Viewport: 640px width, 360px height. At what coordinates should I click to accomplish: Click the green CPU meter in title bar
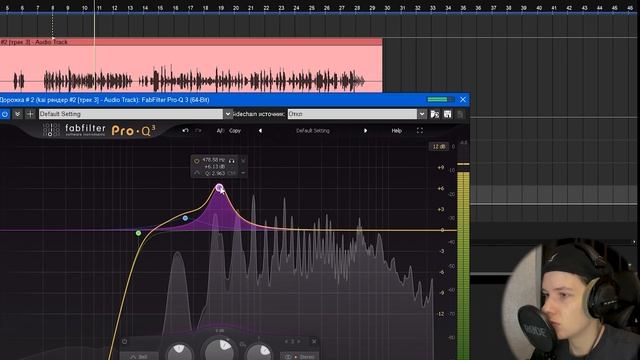(x=441, y=100)
